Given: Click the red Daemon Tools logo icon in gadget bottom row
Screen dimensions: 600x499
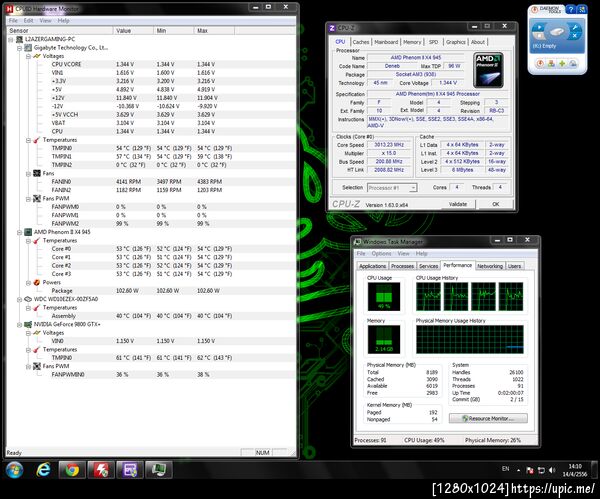Looking at the screenshot, I should (x=540, y=63).
